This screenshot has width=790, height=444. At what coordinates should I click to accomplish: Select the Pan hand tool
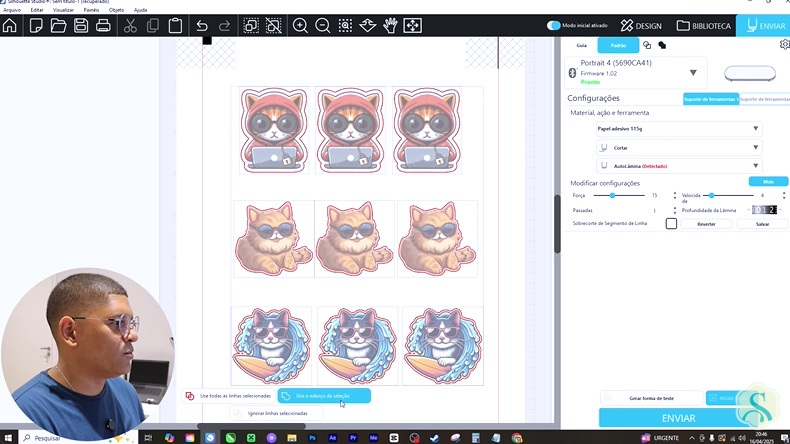(x=390, y=25)
